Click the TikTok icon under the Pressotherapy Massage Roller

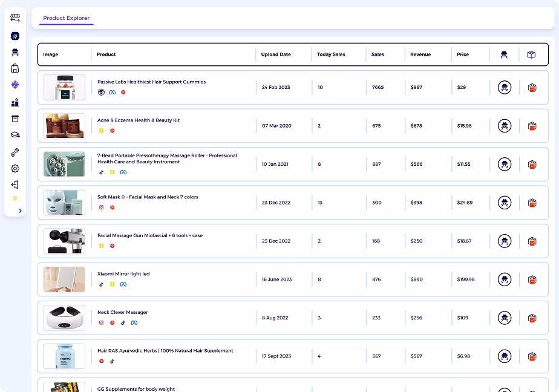click(101, 172)
